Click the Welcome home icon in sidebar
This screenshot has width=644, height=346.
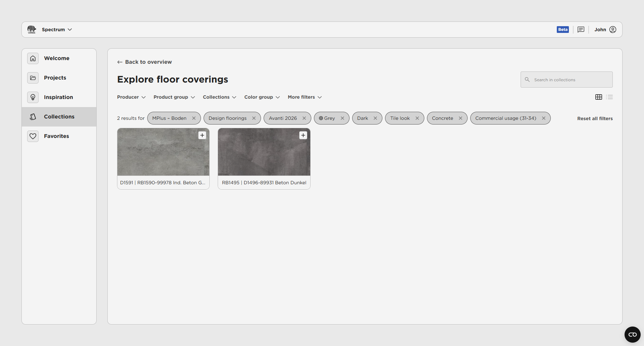(33, 58)
